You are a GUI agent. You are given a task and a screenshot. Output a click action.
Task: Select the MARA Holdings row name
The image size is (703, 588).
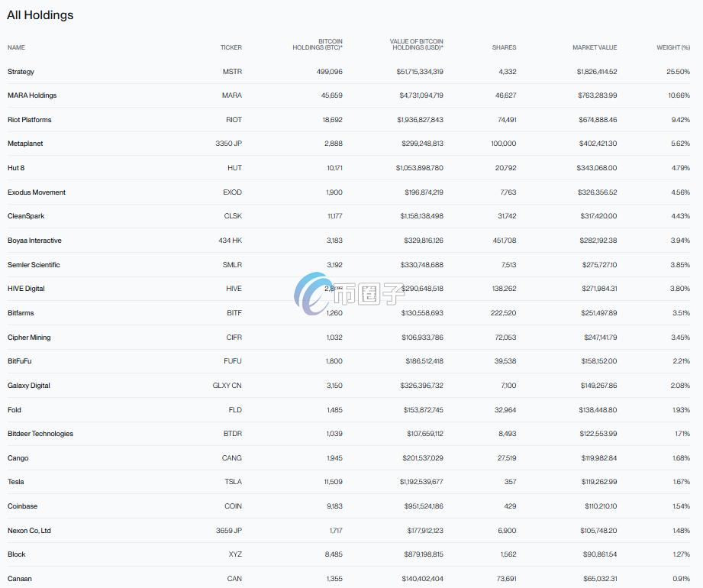pyautogui.click(x=32, y=95)
